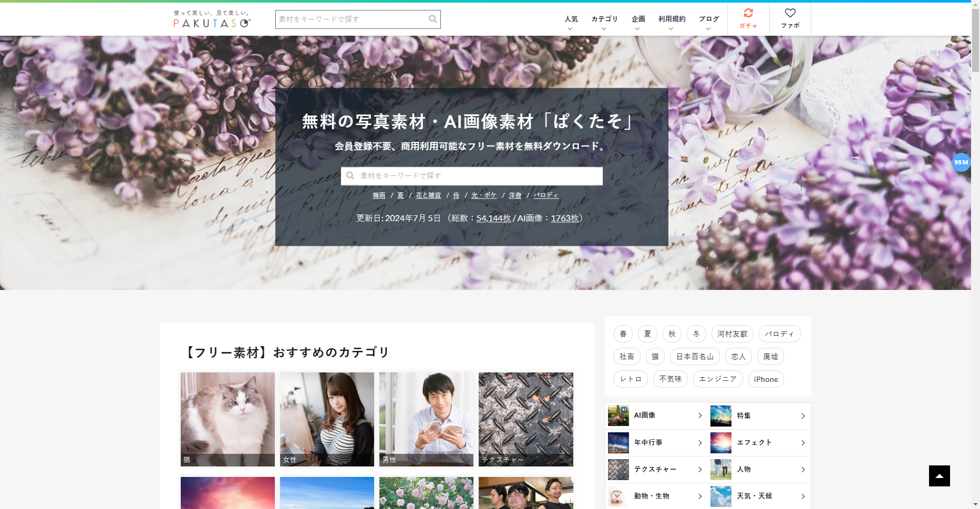Select the 恋人 tag
980x509 pixels.
(738, 357)
